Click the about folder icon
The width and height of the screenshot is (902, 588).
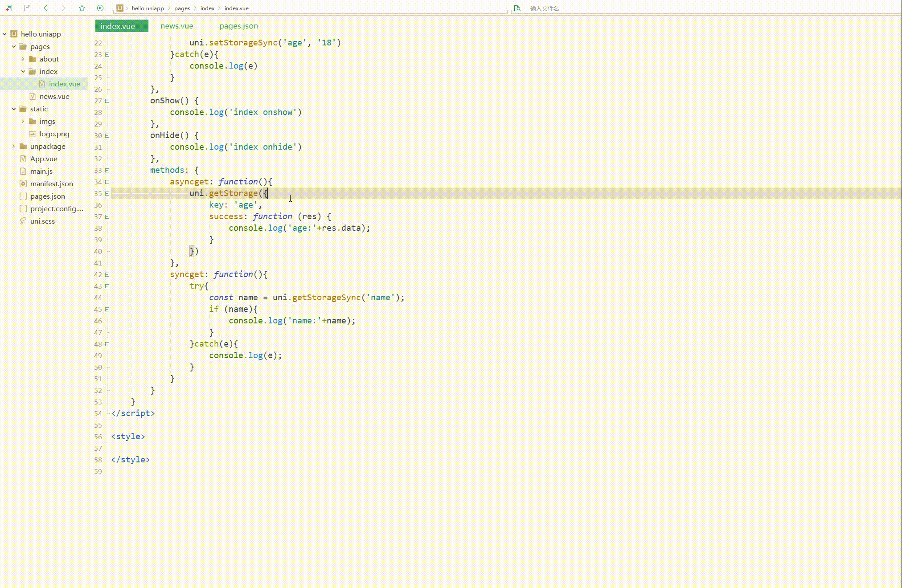33,59
